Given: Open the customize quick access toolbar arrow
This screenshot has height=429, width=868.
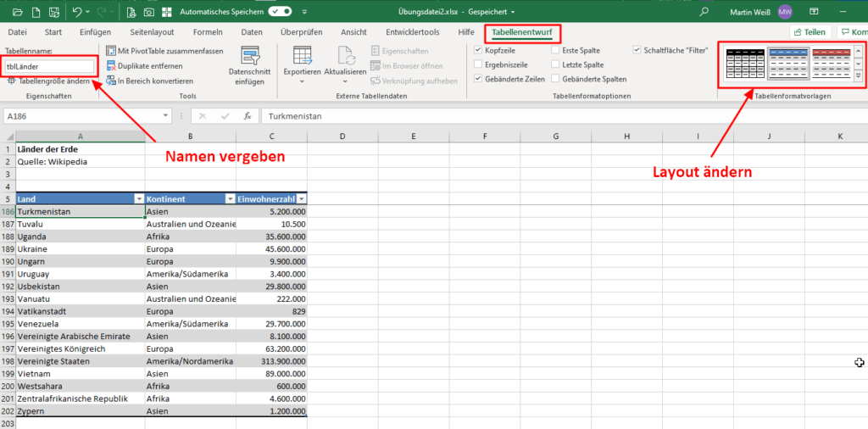Looking at the screenshot, I should [x=305, y=12].
